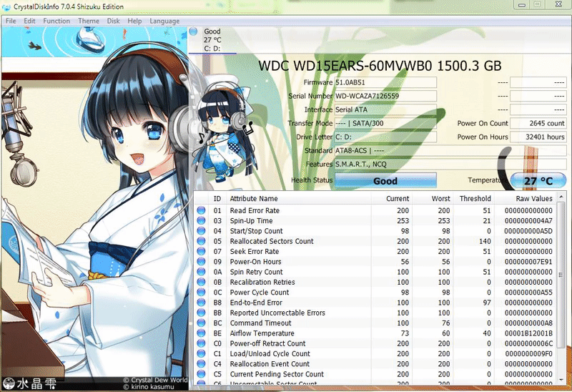Click the CrystalDiskInfo title bar app icon

(x=6, y=6)
